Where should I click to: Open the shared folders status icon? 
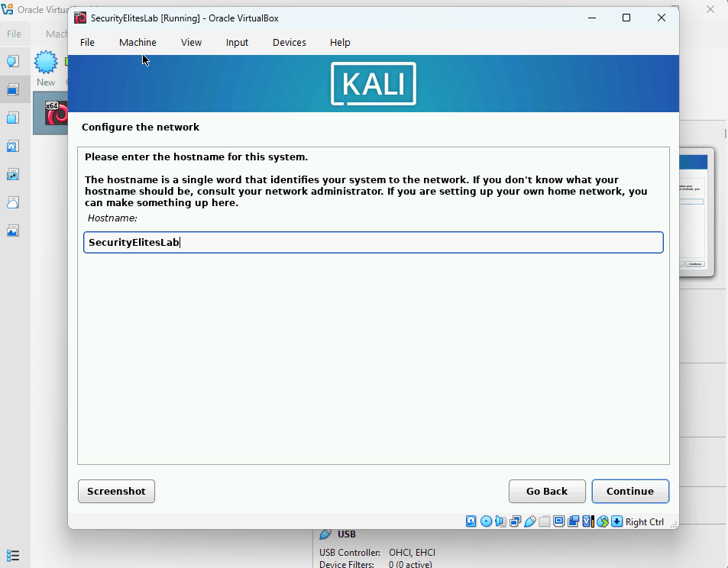tap(544, 521)
